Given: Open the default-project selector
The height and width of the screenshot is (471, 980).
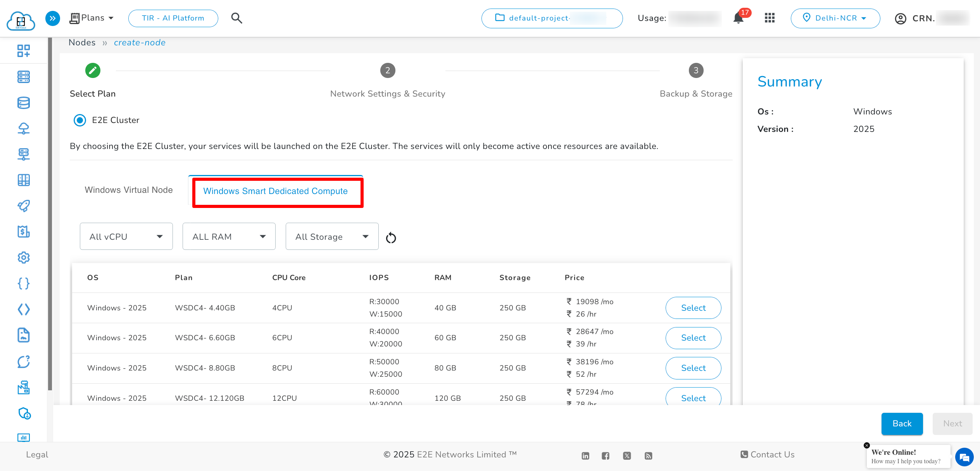Looking at the screenshot, I should (x=552, y=18).
